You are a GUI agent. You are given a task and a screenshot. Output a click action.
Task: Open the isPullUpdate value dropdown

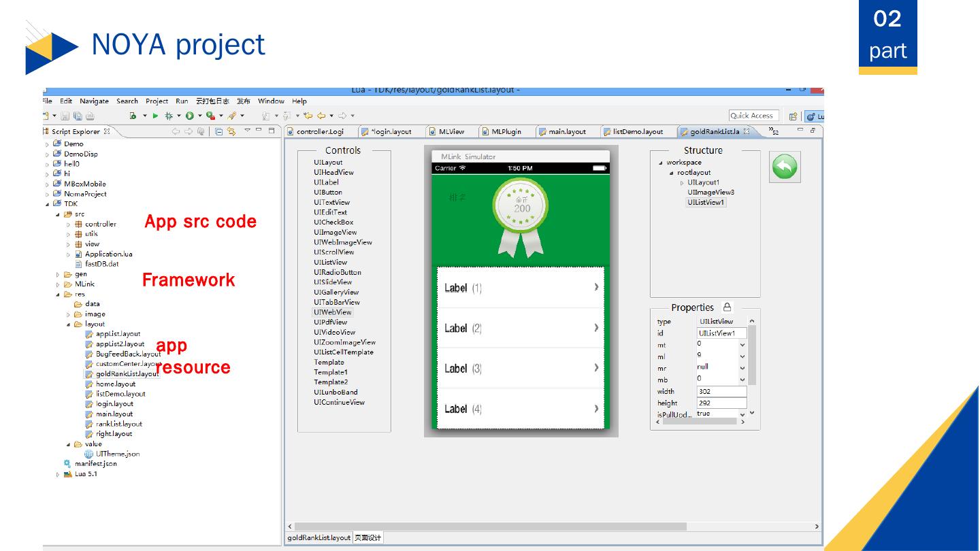coord(742,414)
